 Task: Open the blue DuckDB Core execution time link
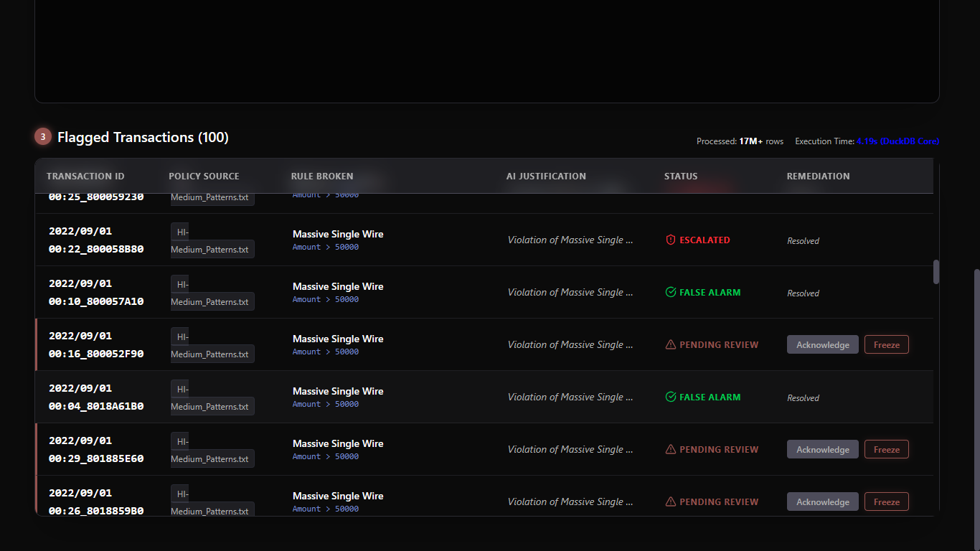point(897,141)
